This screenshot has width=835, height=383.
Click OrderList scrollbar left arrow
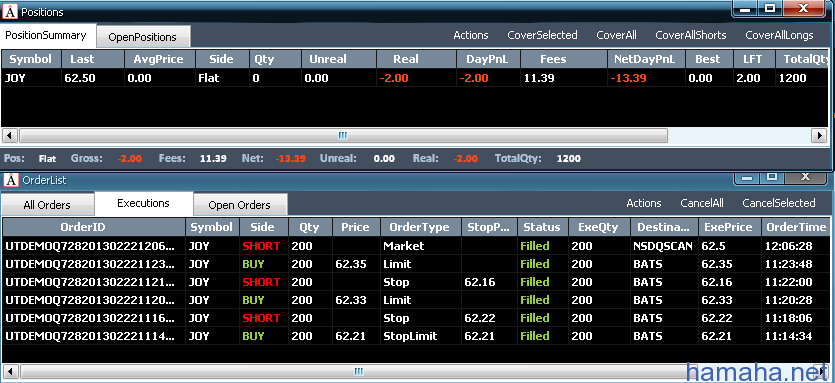(10, 371)
